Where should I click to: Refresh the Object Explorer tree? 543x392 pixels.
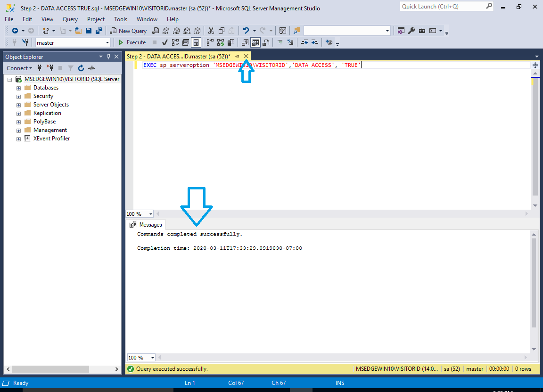81,68
